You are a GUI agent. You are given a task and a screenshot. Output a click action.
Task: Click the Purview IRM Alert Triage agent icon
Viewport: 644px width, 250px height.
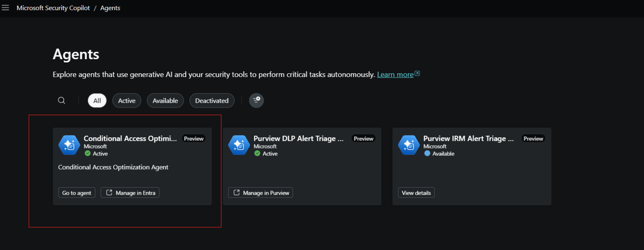click(x=409, y=144)
